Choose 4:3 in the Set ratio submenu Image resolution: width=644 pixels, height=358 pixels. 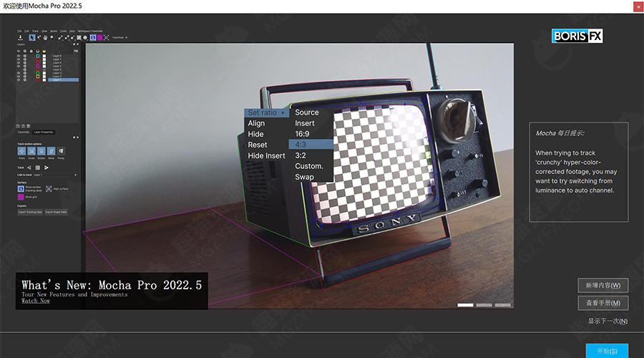(x=311, y=144)
